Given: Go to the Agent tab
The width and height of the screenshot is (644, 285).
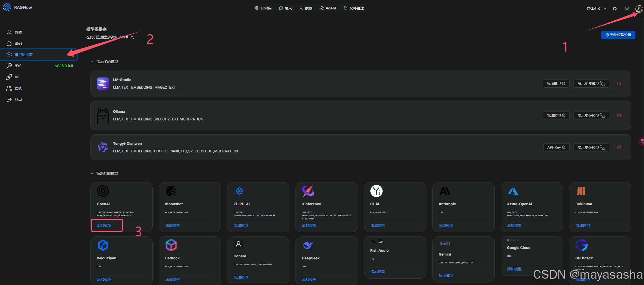Looking at the screenshot, I should click(328, 8).
